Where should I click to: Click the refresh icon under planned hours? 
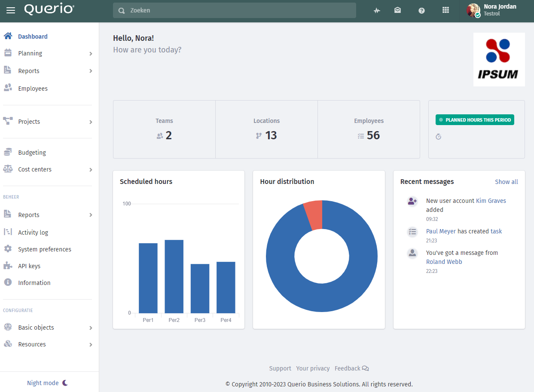438,137
